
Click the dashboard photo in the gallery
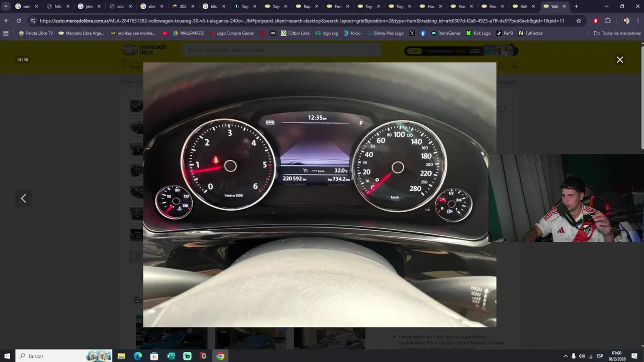click(319, 195)
